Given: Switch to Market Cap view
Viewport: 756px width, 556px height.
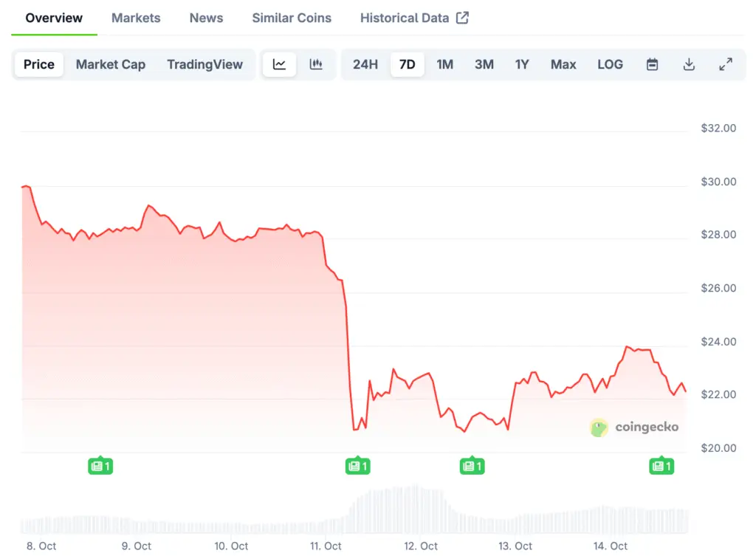Looking at the screenshot, I should coord(111,64).
